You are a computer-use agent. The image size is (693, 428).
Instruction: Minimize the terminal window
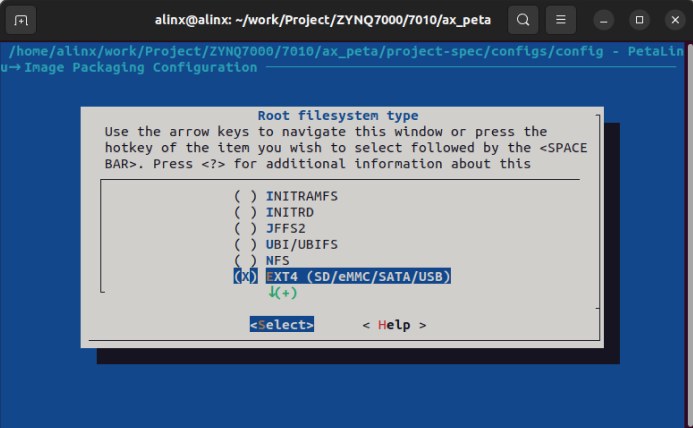pos(603,20)
